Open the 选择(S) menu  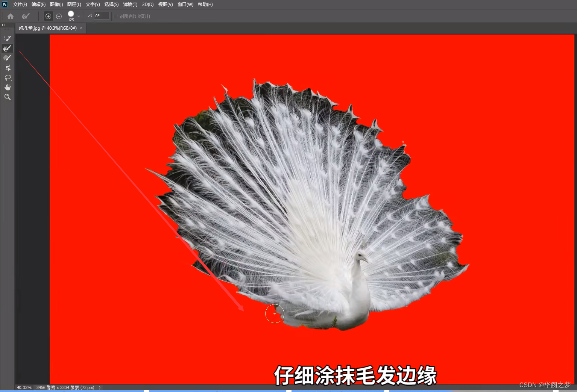pos(111,5)
